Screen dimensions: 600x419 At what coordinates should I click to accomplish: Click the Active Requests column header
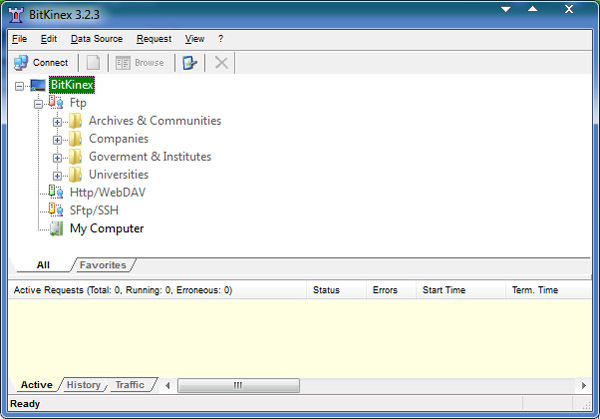click(x=157, y=290)
